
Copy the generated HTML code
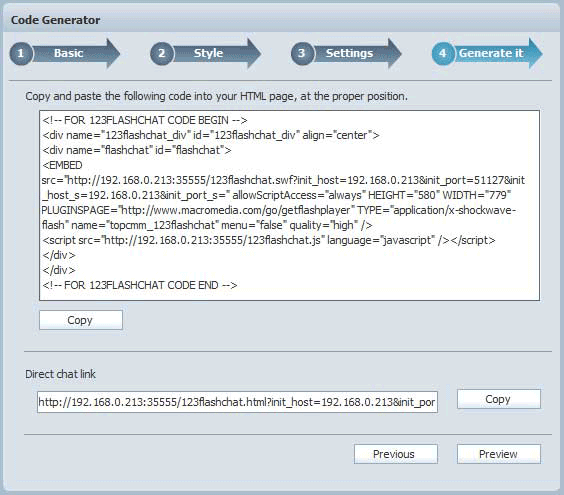[81, 320]
